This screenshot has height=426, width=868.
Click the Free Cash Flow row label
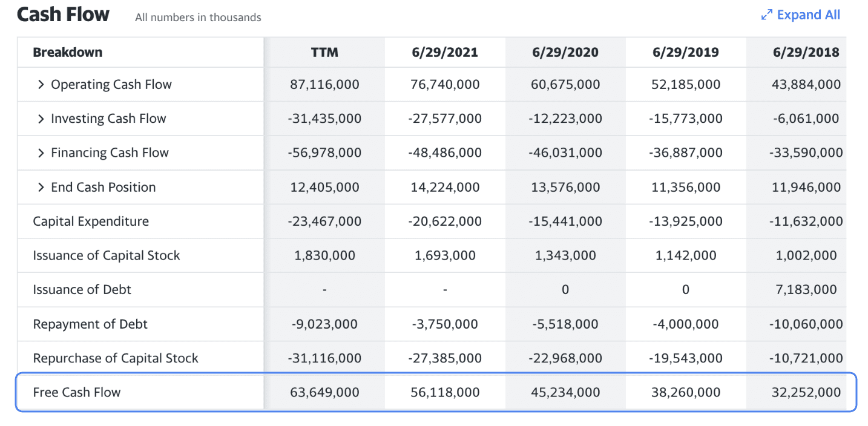click(77, 393)
